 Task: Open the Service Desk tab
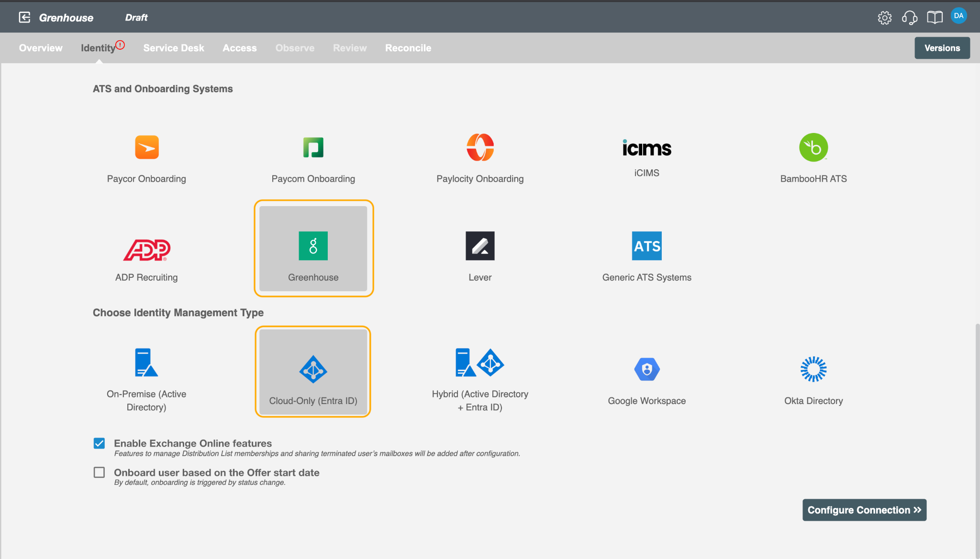coord(174,48)
